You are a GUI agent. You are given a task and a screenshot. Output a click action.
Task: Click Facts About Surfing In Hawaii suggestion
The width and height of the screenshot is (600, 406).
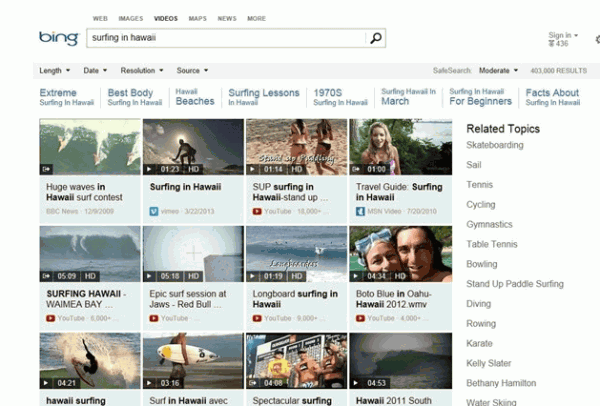click(553, 97)
